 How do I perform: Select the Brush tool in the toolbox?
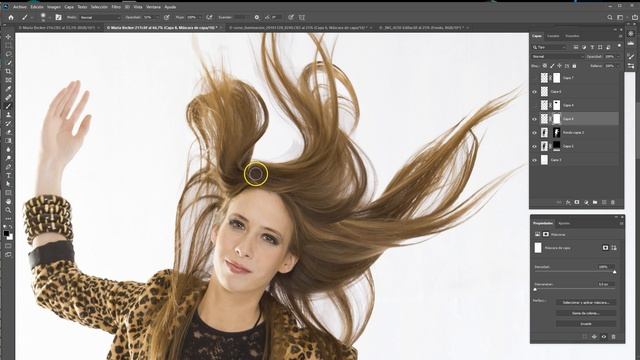8,106
